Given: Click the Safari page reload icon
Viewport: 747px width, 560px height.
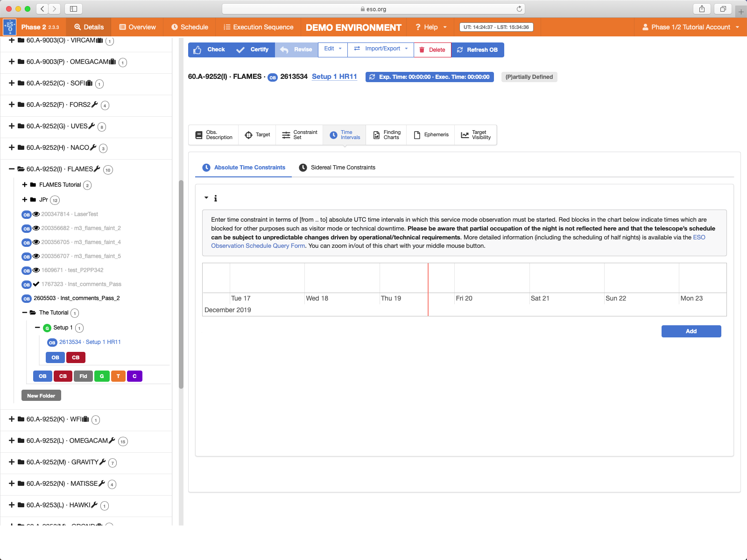Looking at the screenshot, I should (x=519, y=9).
